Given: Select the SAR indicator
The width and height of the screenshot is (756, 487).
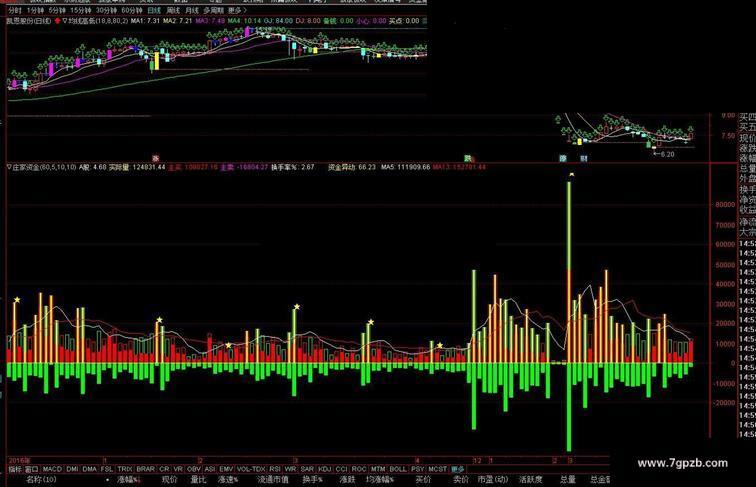Looking at the screenshot, I should point(307,469).
